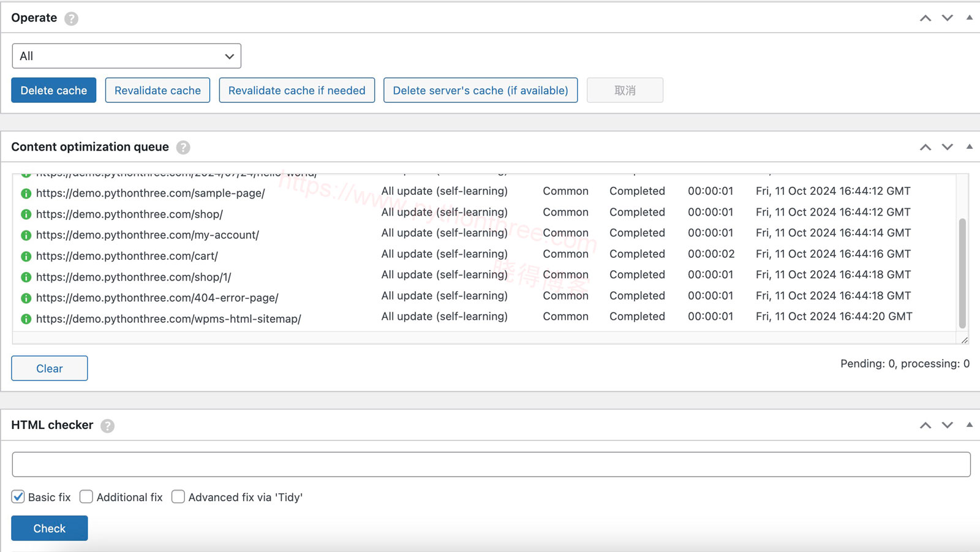980x552 pixels.
Task: Click the 取消 cancel button
Action: click(x=625, y=90)
